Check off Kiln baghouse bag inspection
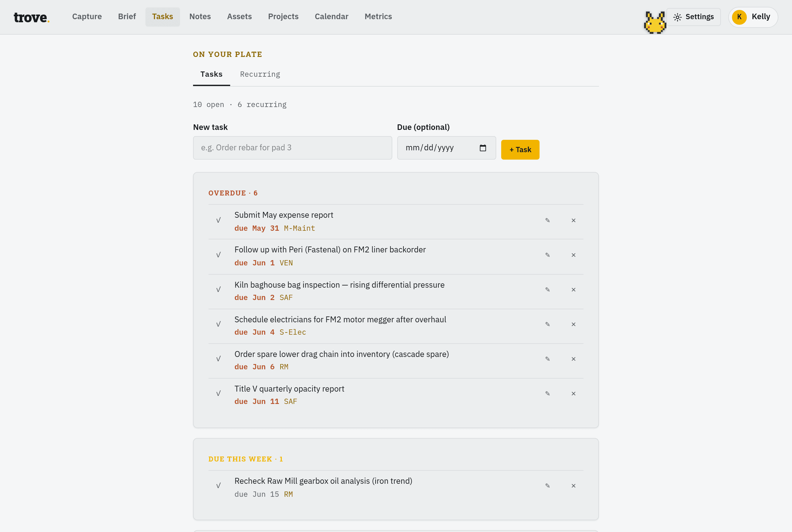Screen dimensions: 792x532 pos(218,290)
